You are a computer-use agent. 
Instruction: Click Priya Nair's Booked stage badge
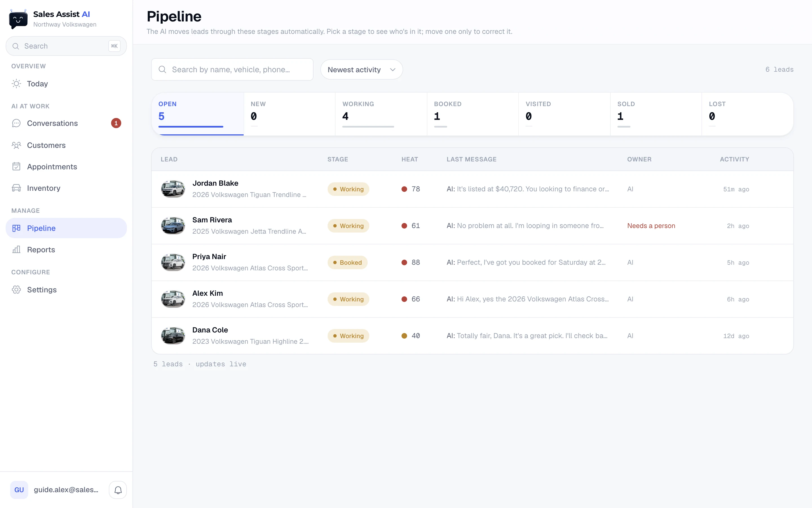pyautogui.click(x=347, y=262)
